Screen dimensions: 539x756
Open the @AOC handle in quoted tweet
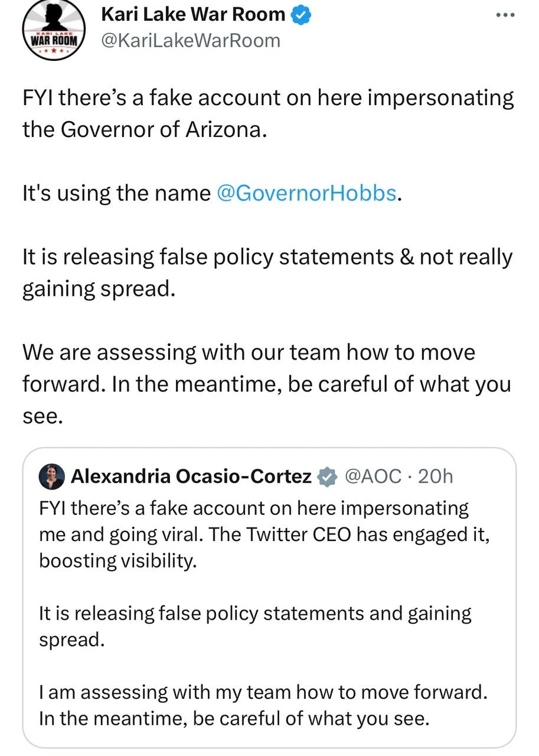click(372, 476)
